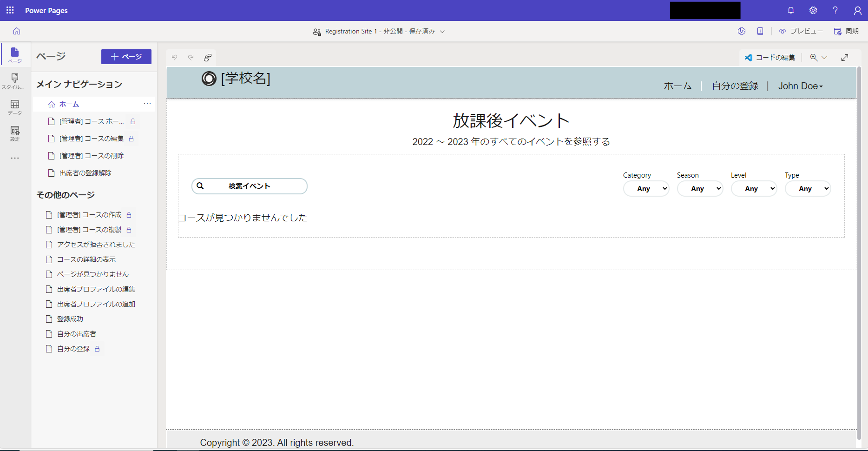
Task: Open the Season Any dropdown
Action: [700, 188]
